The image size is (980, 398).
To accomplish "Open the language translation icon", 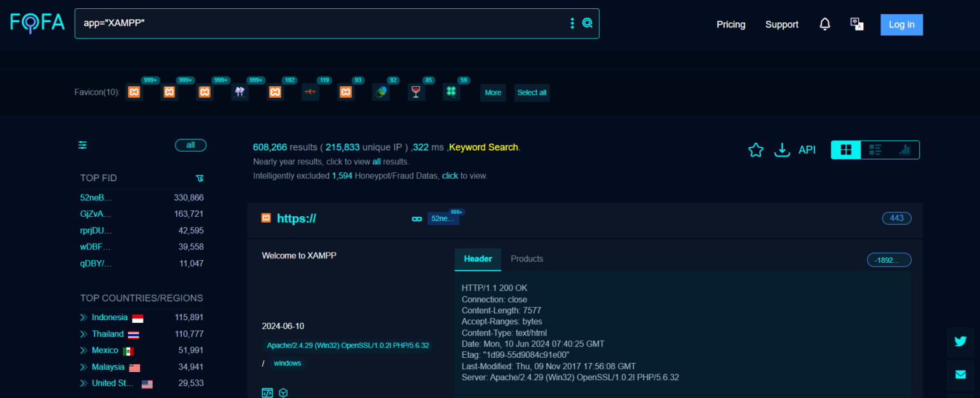I will (857, 24).
